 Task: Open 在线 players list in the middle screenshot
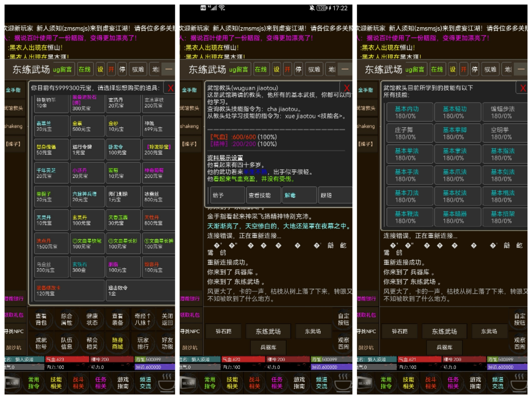coord(261,69)
